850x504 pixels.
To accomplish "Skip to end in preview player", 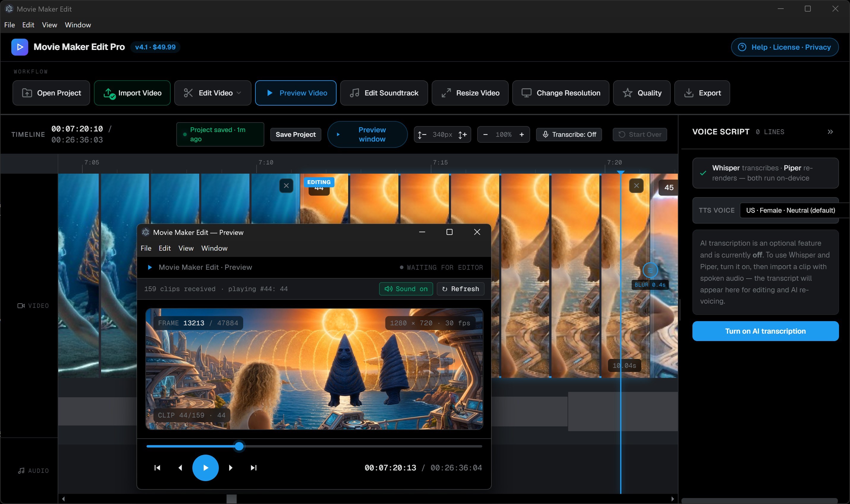I will tap(253, 468).
